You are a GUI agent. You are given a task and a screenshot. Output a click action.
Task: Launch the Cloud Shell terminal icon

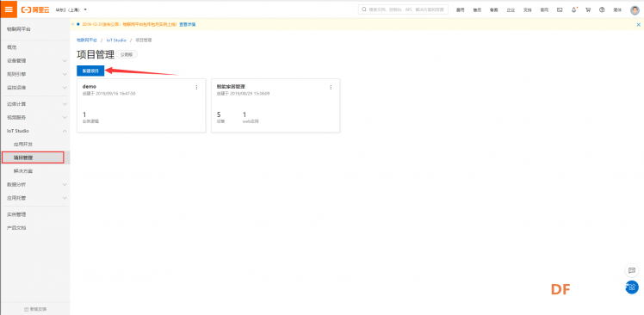click(x=560, y=9)
